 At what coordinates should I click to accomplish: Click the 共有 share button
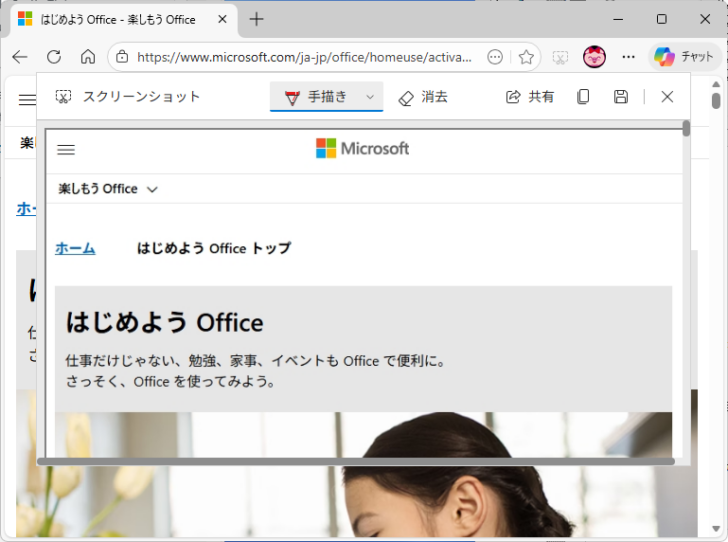point(530,97)
